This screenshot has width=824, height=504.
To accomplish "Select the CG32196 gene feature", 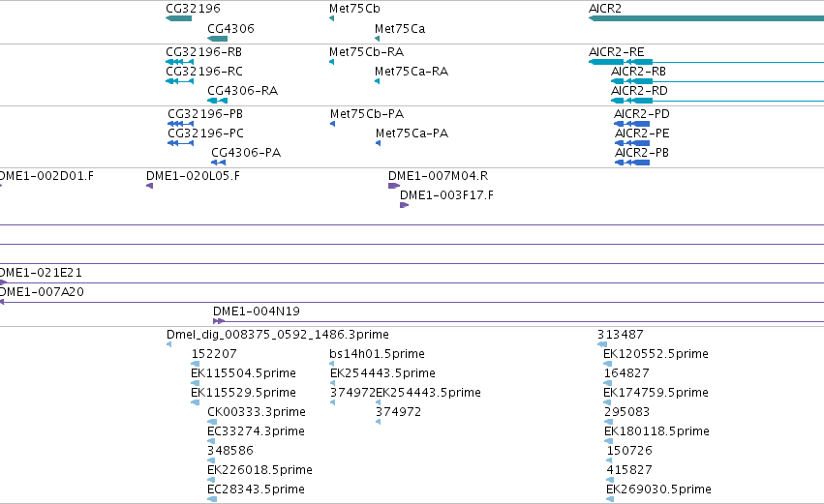I will coord(179,18).
